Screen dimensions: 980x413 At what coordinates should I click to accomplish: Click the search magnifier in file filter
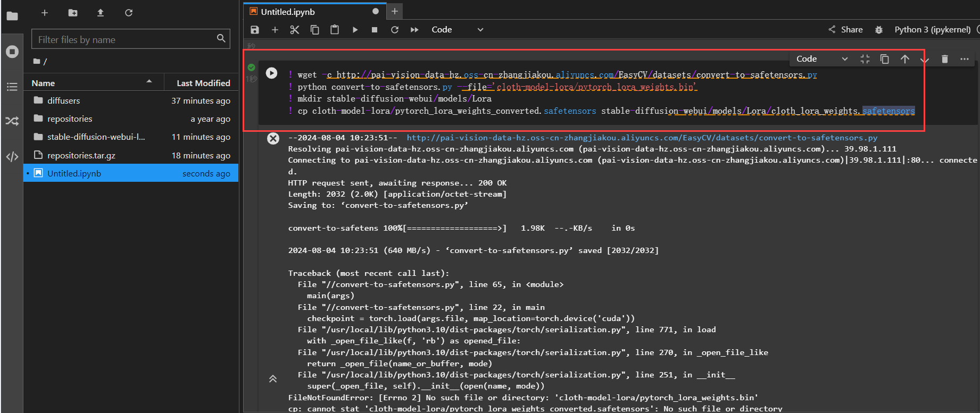point(221,38)
